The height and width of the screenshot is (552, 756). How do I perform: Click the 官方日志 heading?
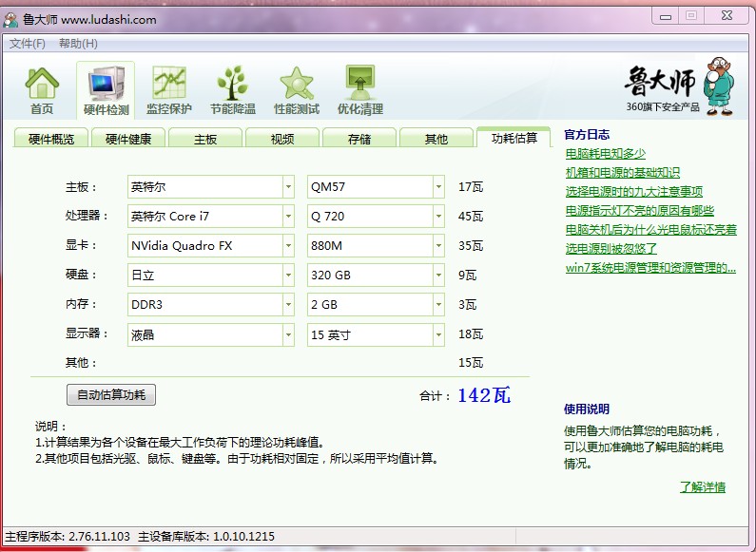click(x=587, y=134)
